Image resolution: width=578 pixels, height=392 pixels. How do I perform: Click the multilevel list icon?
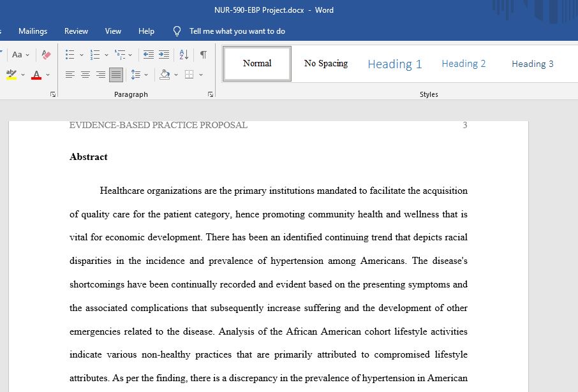pyautogui.click(x=119, y=55)
